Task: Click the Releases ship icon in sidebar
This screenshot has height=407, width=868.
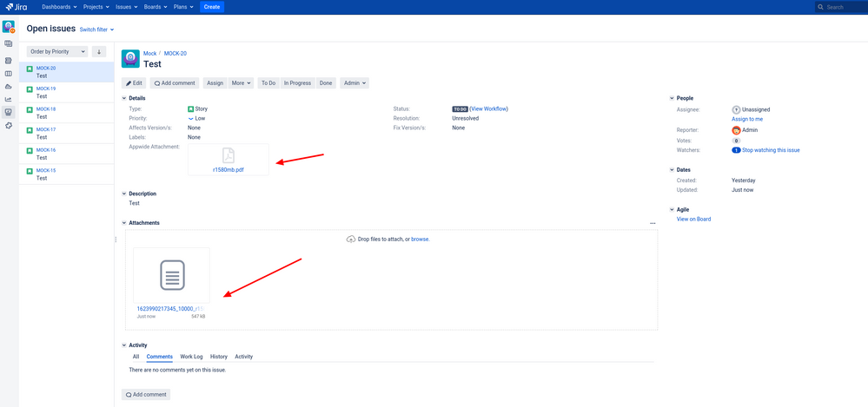Action: click(9, 86)
